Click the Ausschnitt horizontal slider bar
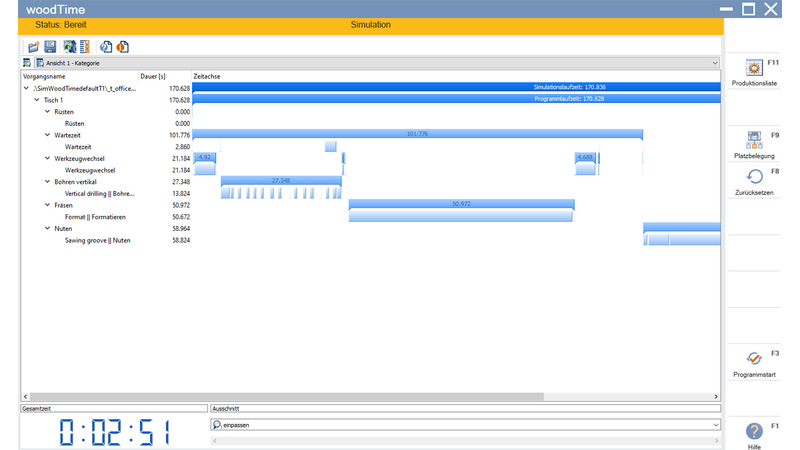800x450 pixels. (x=465, y=440)
